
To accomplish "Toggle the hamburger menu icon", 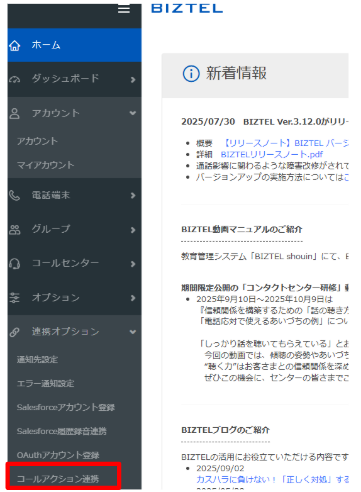I will pyautogui.click(x=124, y=10).
